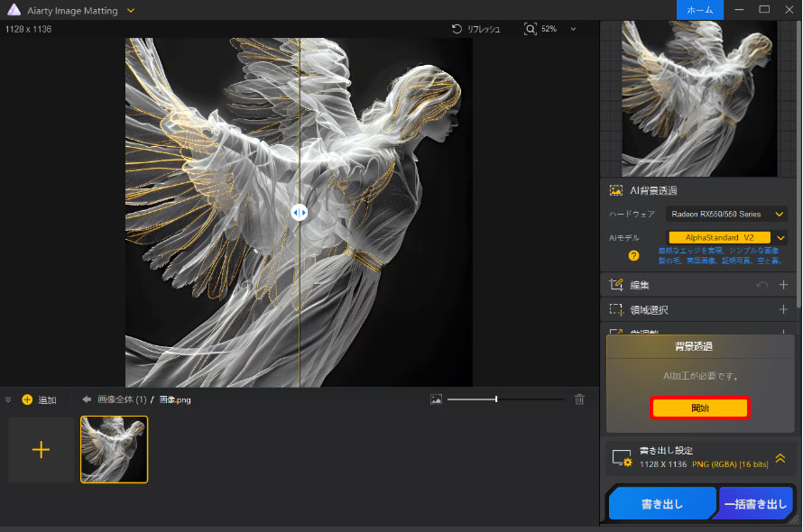The image size is (803, 532).
Task: Collapse the file strip with double chevron
Action: pos(8,399)
